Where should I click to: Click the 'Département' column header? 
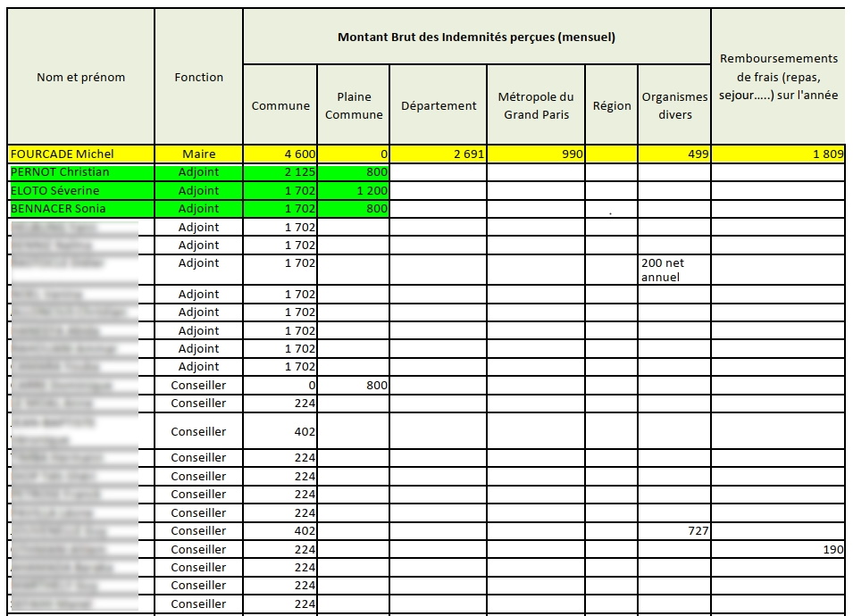click(439, 105)
